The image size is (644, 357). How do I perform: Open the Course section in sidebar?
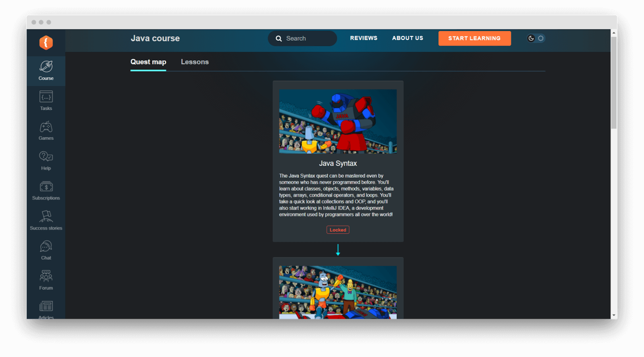(46, 71)
